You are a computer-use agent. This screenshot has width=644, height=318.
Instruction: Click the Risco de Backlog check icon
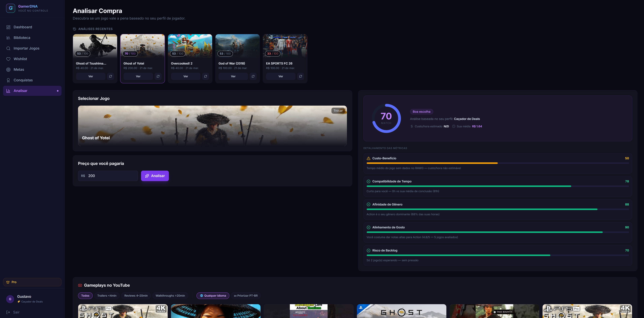tap(369, 250)
